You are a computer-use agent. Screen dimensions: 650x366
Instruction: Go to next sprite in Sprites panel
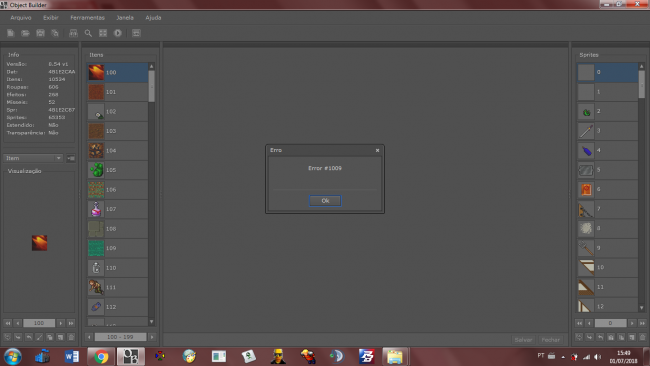point(632,323)
